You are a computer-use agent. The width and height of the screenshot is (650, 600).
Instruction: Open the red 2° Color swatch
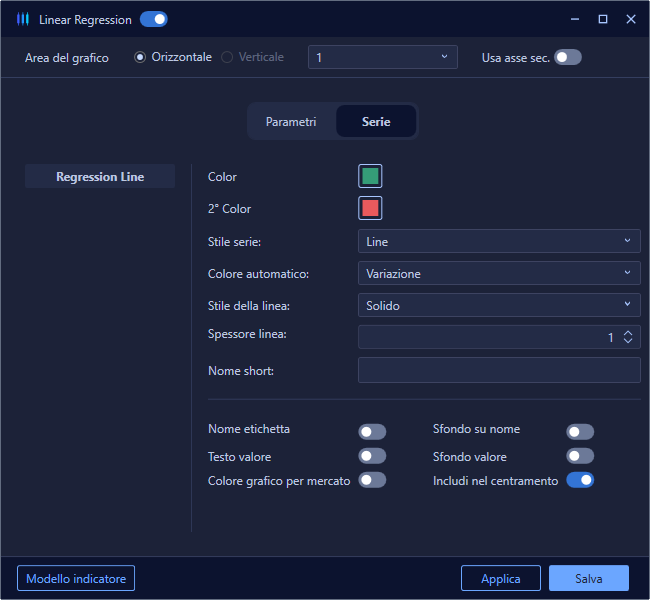pos(370,208)
